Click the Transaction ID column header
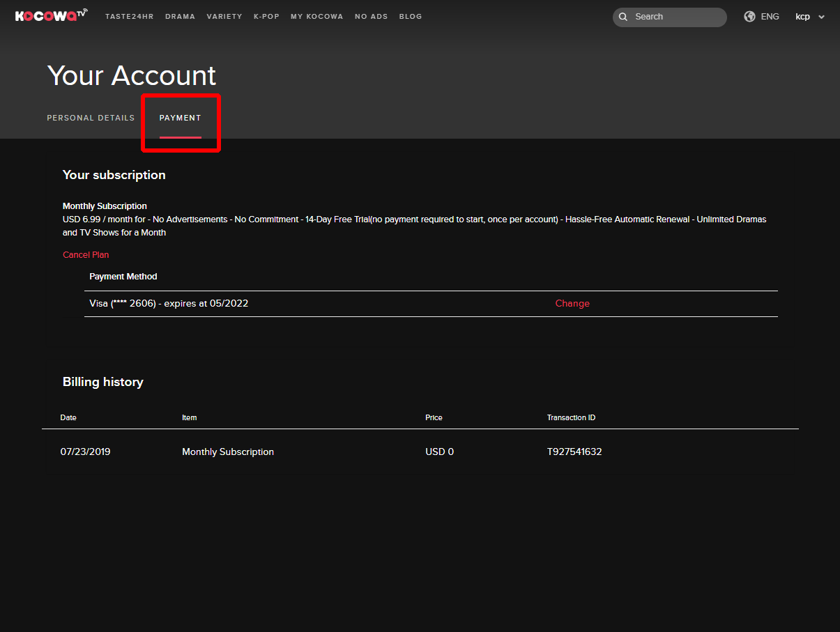Viewport: 840px width, 632px height. pos(571,418)
